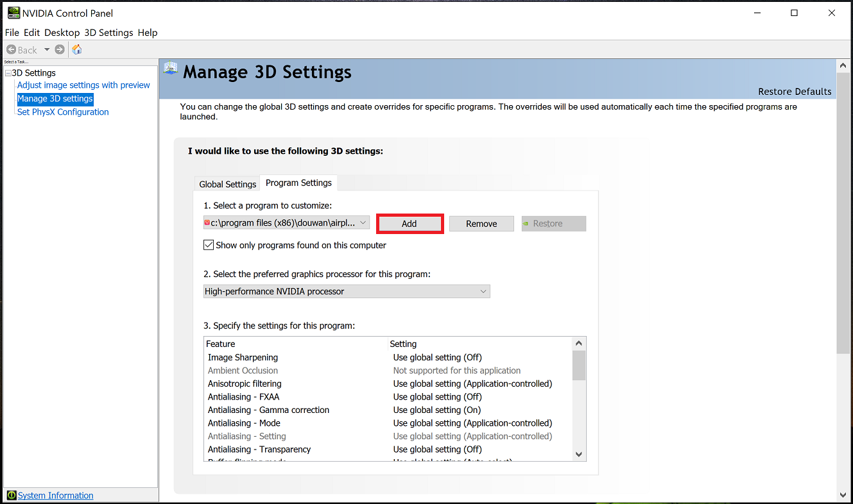853x504 pixels.
Task: Click the NVIDIA logo in title bar
Action: [13, 13]
